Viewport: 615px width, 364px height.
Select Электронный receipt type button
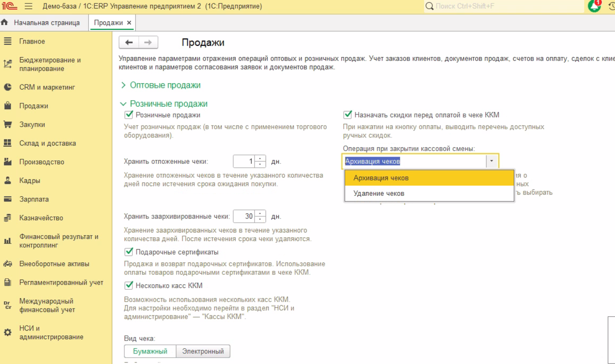tap(203, 351)
